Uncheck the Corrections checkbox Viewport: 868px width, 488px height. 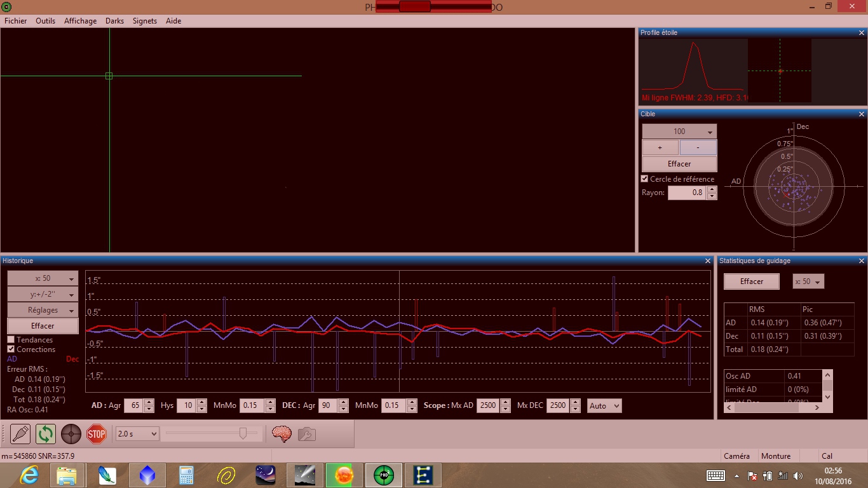pyautogui.click(x=11, y=349)
